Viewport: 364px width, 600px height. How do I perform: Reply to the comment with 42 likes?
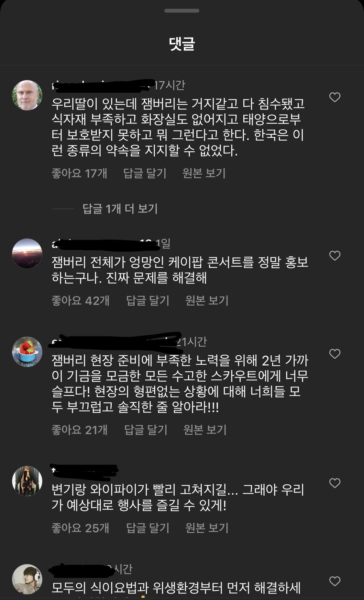pos(148,300)
